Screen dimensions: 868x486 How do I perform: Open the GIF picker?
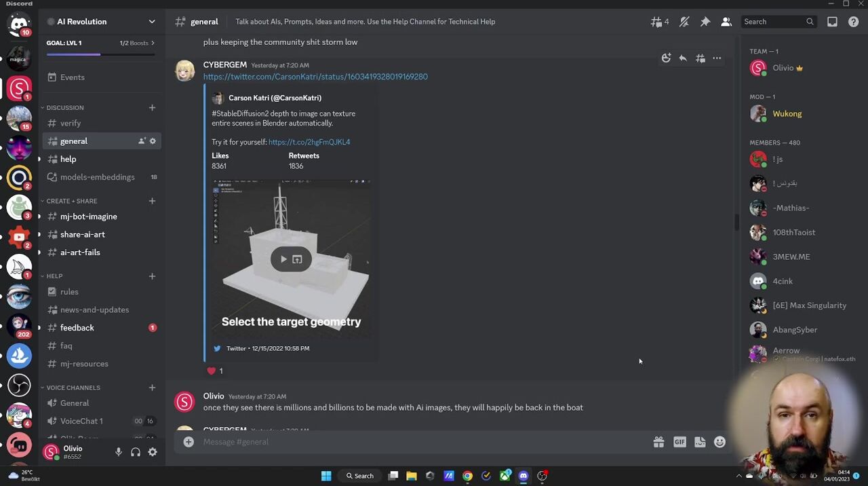(x=679, y=443)
